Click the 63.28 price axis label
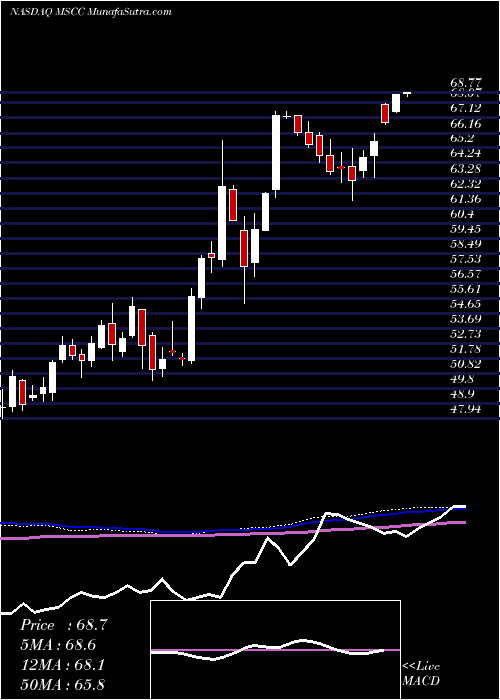The height and width of the screenshot is (700, 500). 466,168
